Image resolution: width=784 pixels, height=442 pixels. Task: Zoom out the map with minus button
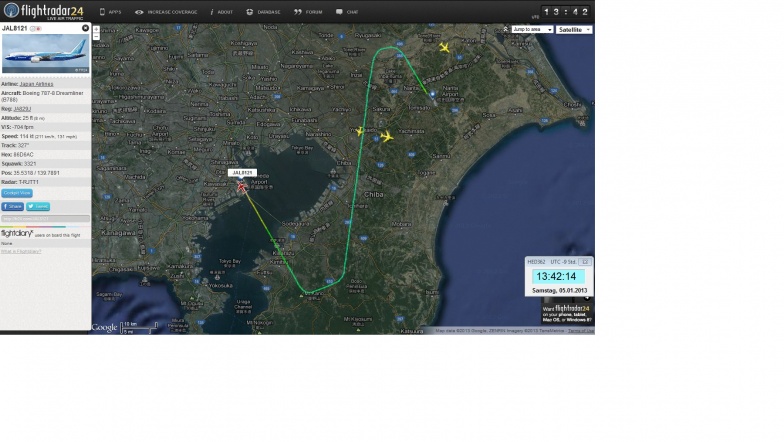(96, 35)
